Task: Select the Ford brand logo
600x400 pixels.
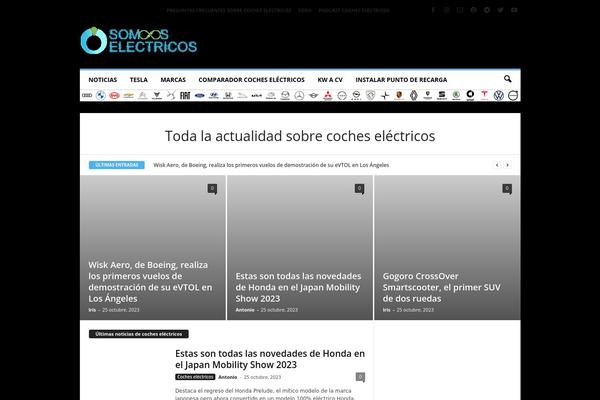Action: click(x=199, y=95)
